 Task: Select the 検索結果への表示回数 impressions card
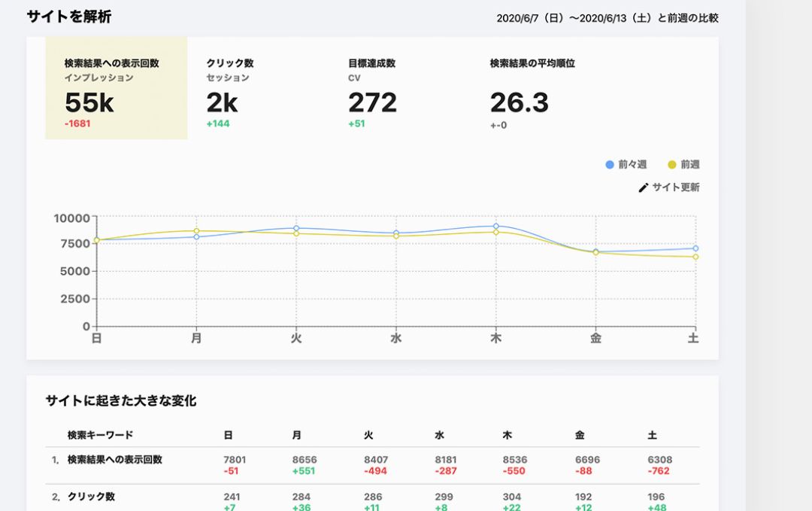[116, 89]
